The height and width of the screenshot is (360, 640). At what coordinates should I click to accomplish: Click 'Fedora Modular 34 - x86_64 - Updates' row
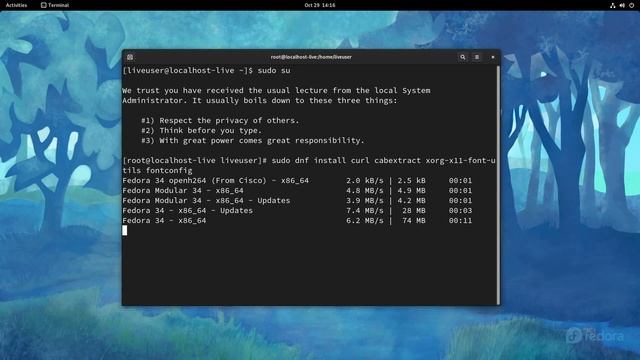(x=297, y=200)
